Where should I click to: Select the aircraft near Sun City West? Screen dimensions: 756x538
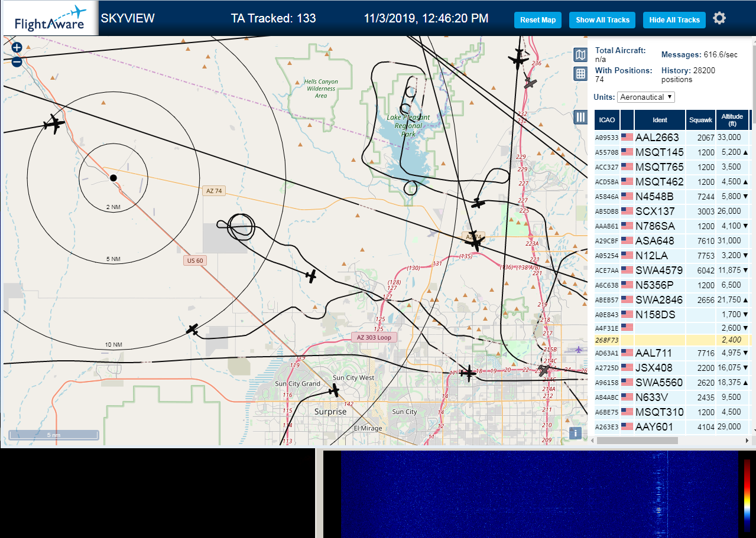pyautogui.click(x=334, y=390)
